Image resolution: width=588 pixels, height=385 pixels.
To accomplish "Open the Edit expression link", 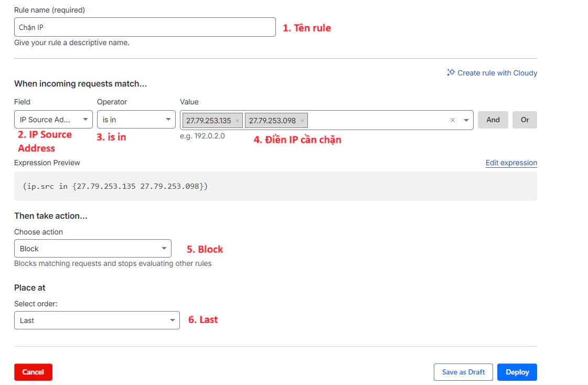I will [511, 163].
